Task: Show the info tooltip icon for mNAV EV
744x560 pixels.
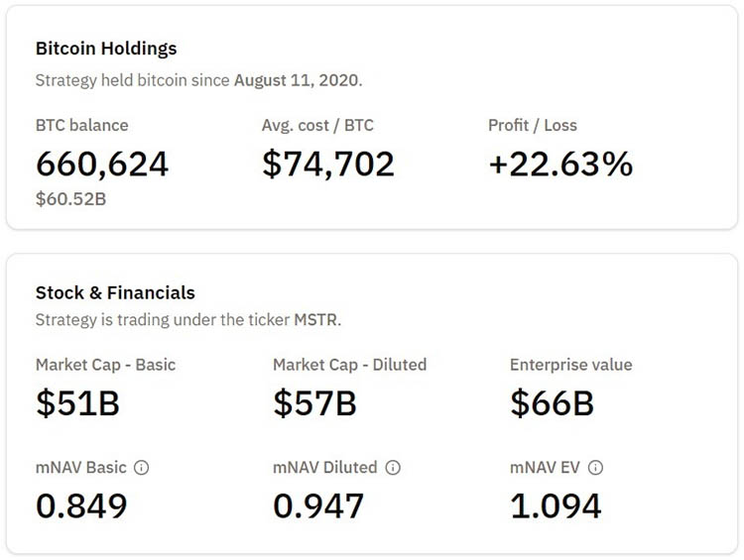Action: click(595, 467)
